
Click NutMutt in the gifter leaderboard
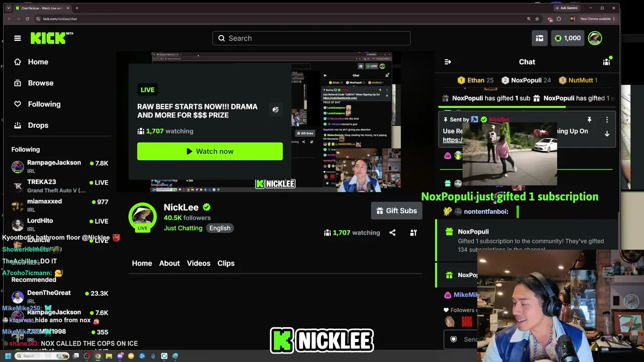[578, 80]
